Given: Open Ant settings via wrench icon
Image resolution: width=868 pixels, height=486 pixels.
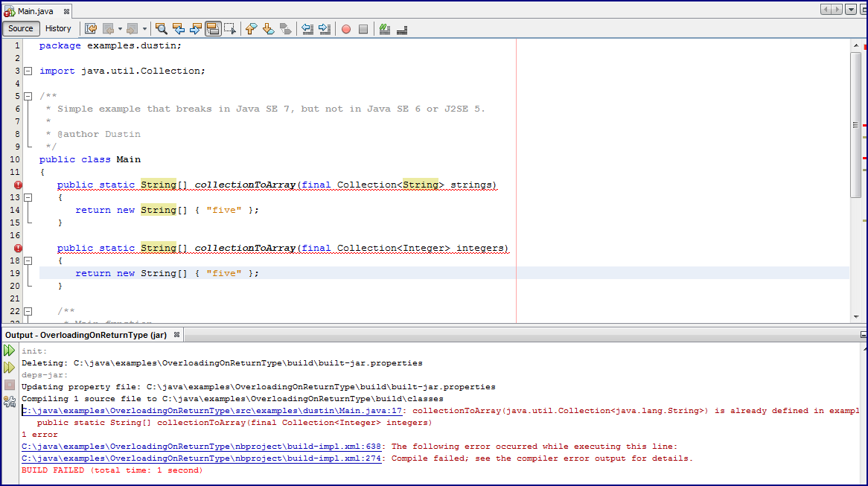Looking at the screenshot, I should coord(9,400).
